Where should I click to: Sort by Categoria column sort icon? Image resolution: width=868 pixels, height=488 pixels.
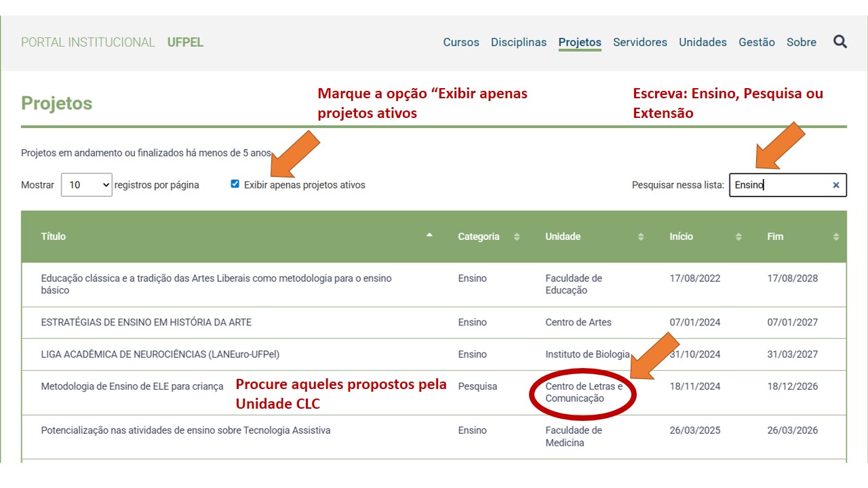(517, 237)
